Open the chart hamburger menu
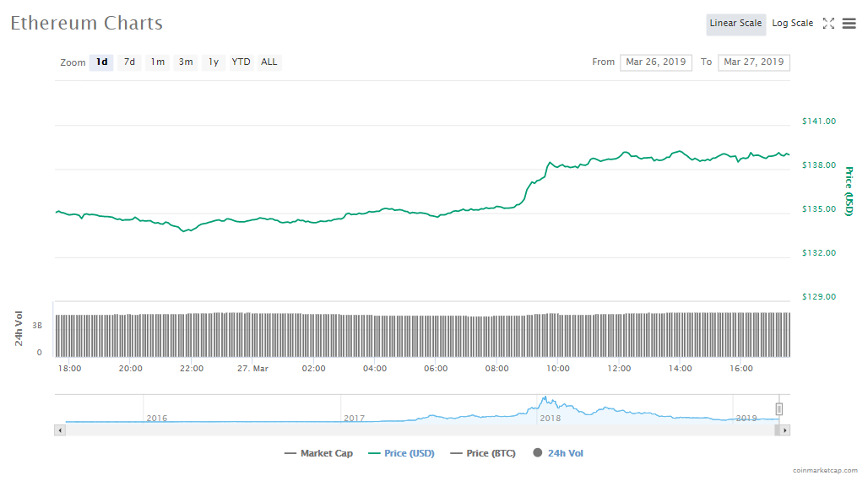Screen dimensions: 868x481 point(849,24)
